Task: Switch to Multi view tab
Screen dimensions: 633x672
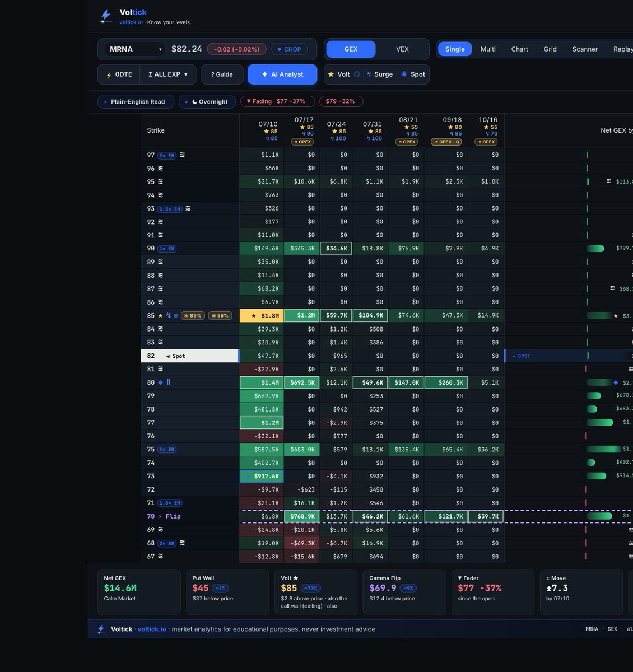Action: click(488, 49)
